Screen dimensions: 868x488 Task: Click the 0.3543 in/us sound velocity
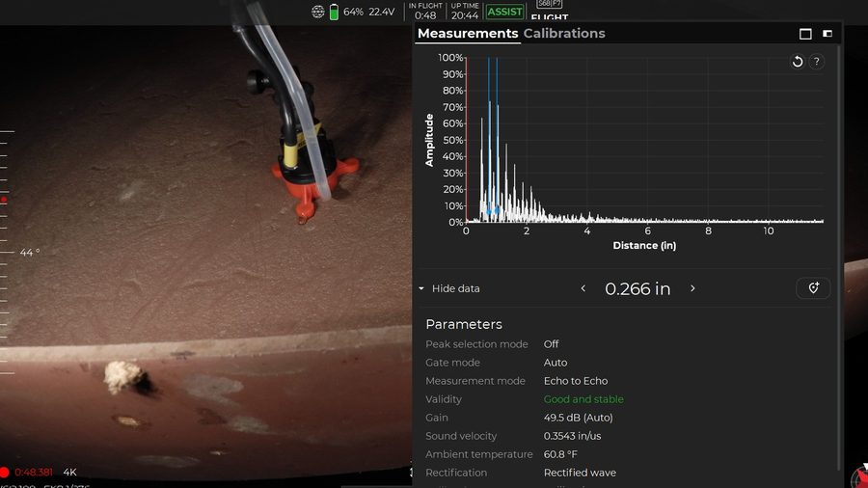(572, 436)
